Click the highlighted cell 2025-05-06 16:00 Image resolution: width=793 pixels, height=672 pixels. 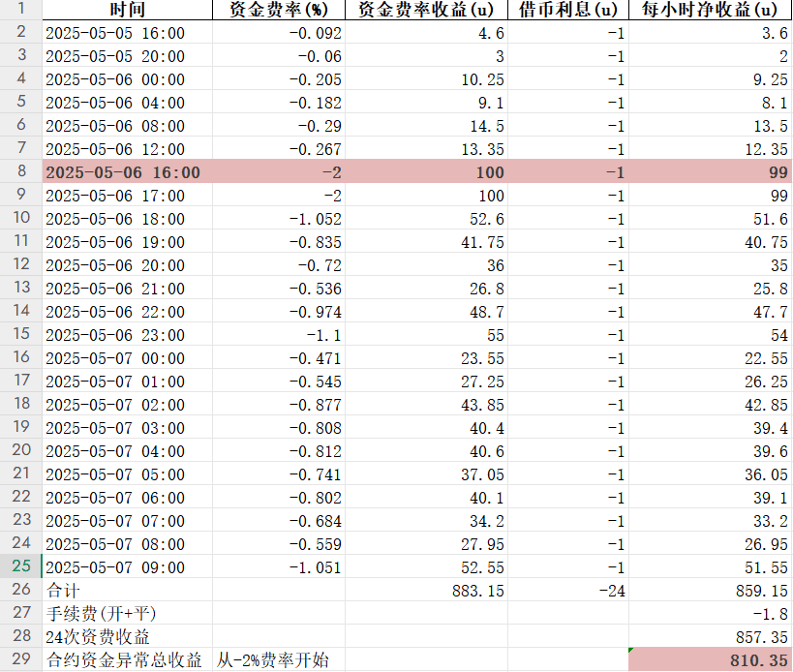pos(128,171)
